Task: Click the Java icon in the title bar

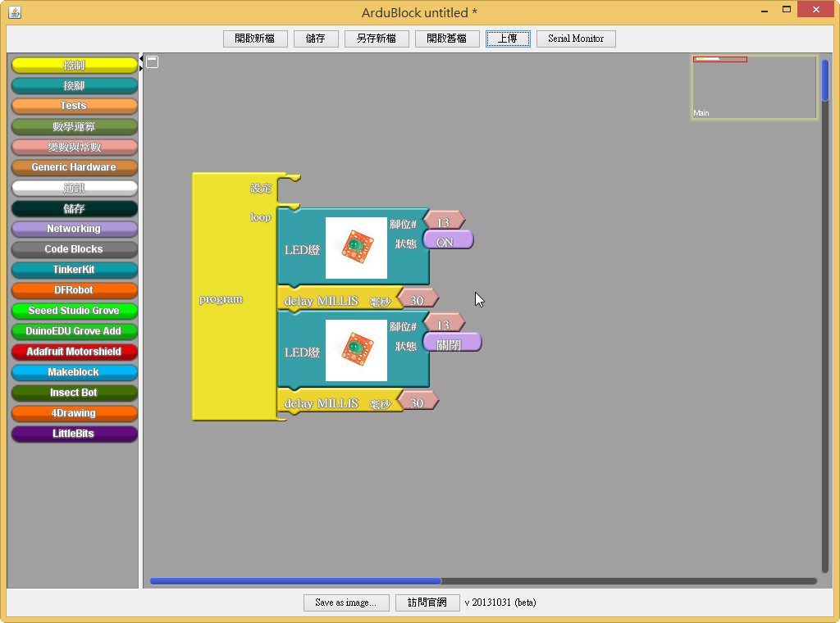Action: click(x=14, y=12)
